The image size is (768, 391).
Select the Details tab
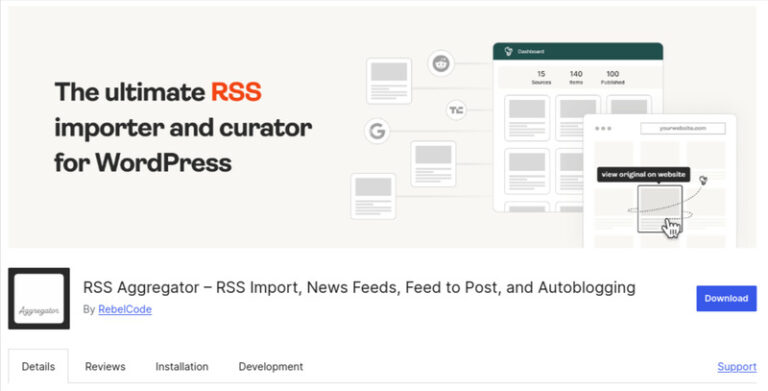[x=38, y=367]
